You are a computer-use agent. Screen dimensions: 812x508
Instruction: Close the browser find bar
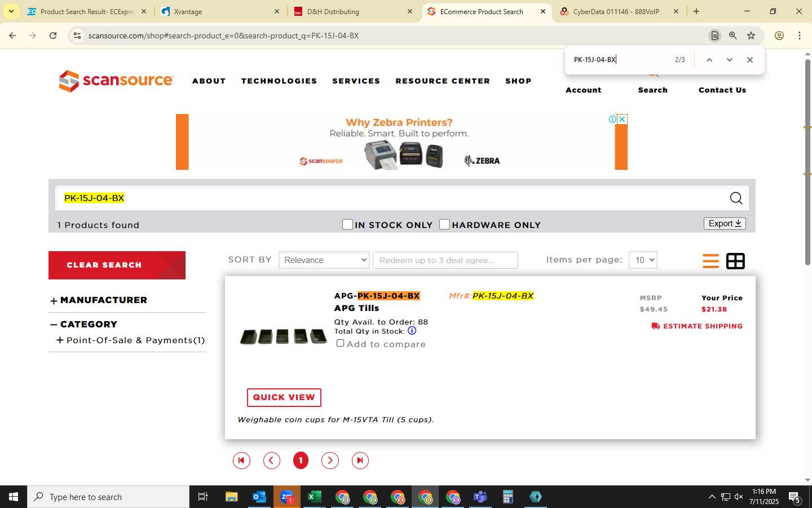[749, 60]
